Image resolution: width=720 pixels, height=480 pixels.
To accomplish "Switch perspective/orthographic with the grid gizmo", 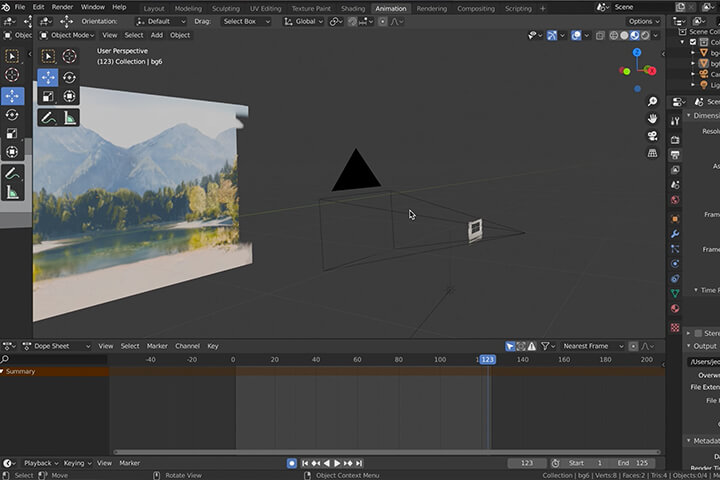I will [x=652, y=153].
